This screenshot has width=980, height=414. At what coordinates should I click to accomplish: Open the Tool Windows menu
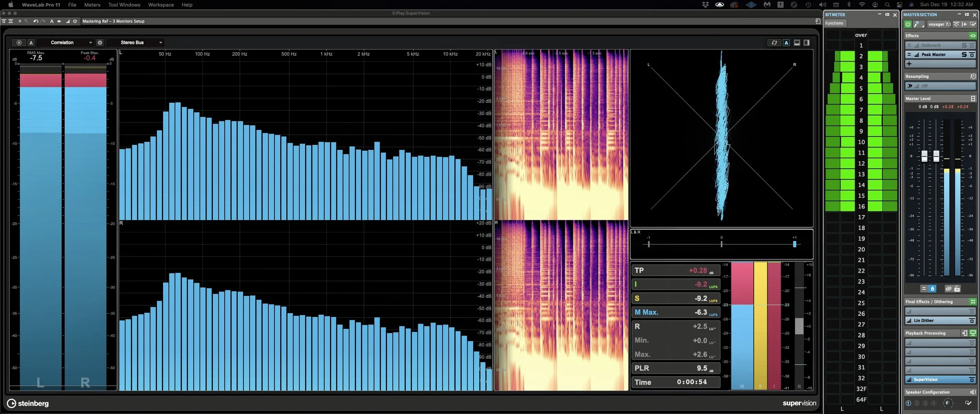[x=124, y=5]
